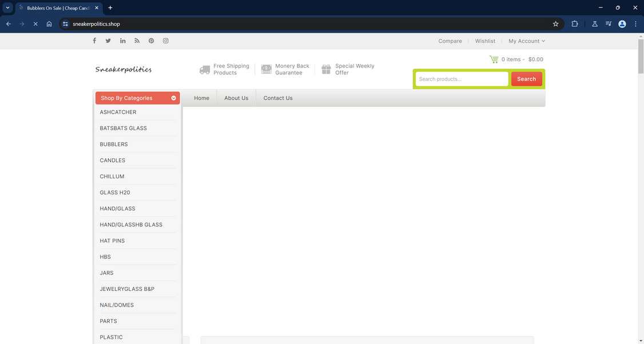Focus the Search products input field
This screenshot has height=344, width=644.
(462, 79)
